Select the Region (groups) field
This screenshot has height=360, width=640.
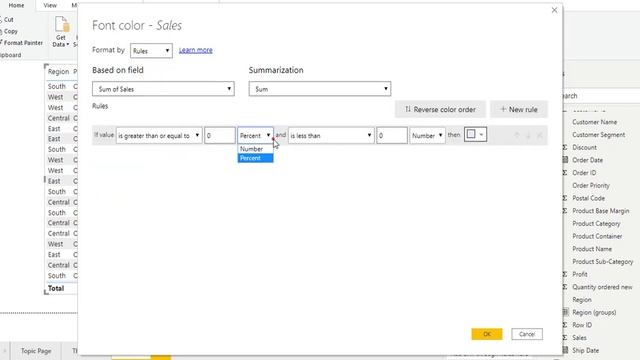pyautogui.click(x=594, y=312)
